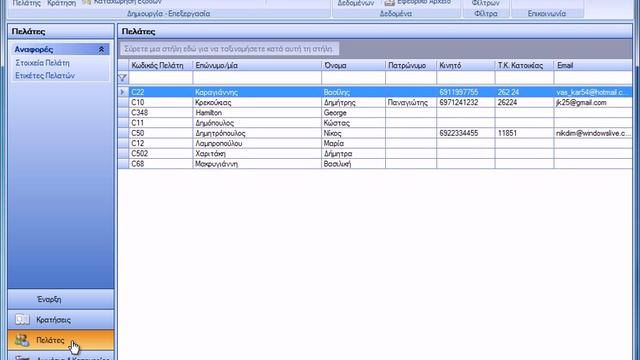Click row selector beside C68

pyautogui.click(x=123, y=164)
